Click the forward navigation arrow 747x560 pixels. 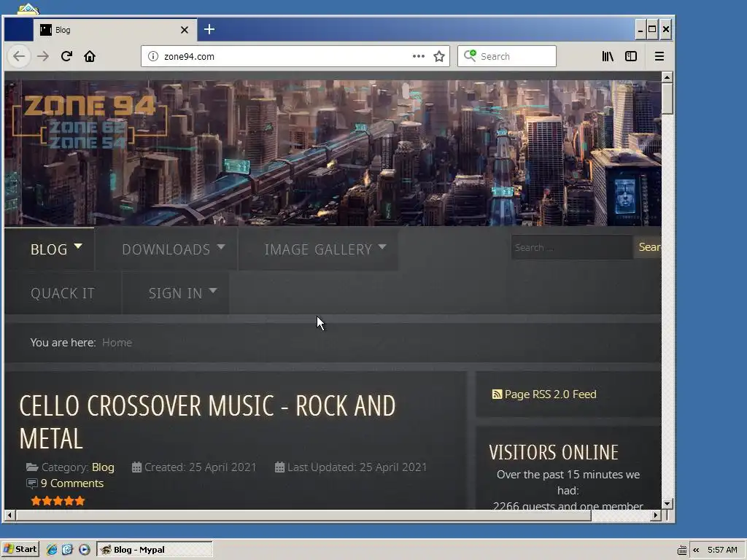43,56
